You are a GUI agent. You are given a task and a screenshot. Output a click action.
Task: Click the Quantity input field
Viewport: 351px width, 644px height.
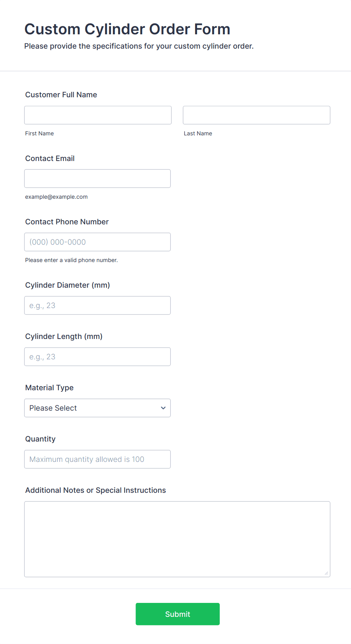point(97,459)
